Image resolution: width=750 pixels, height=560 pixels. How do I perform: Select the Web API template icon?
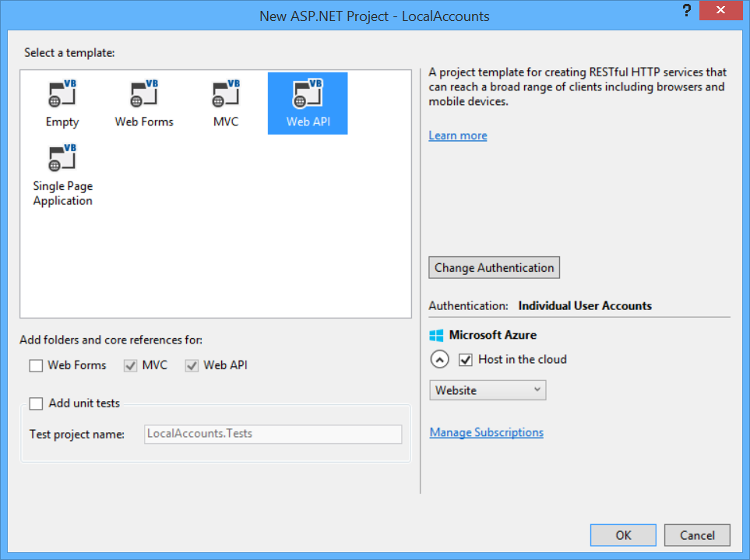click(x=308, y=93)
